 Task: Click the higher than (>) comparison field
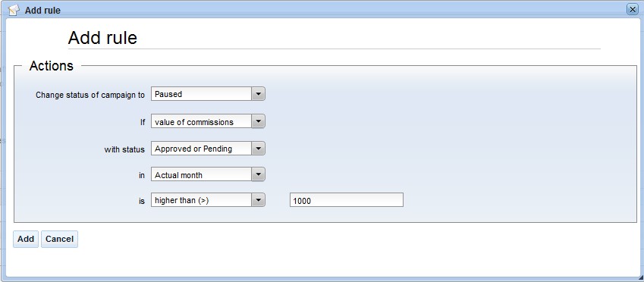(x=201, y=200)
